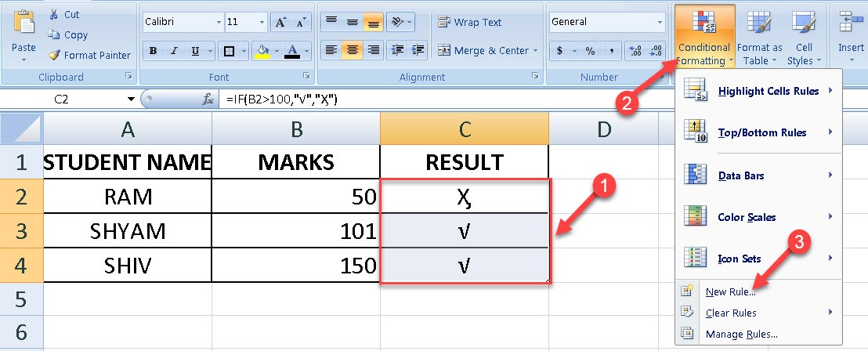
Task: Click the Conditional Formatting button
Action: point(704,37)
